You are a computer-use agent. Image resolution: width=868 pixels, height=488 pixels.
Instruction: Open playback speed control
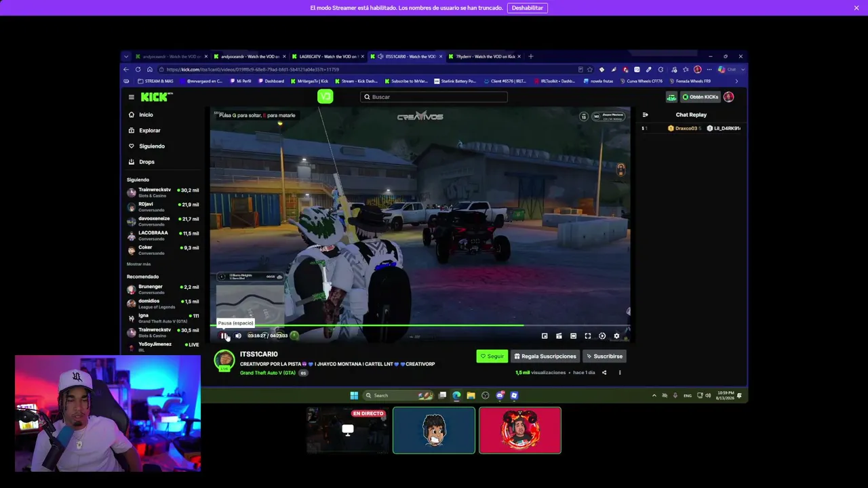(x=602, y=335)
